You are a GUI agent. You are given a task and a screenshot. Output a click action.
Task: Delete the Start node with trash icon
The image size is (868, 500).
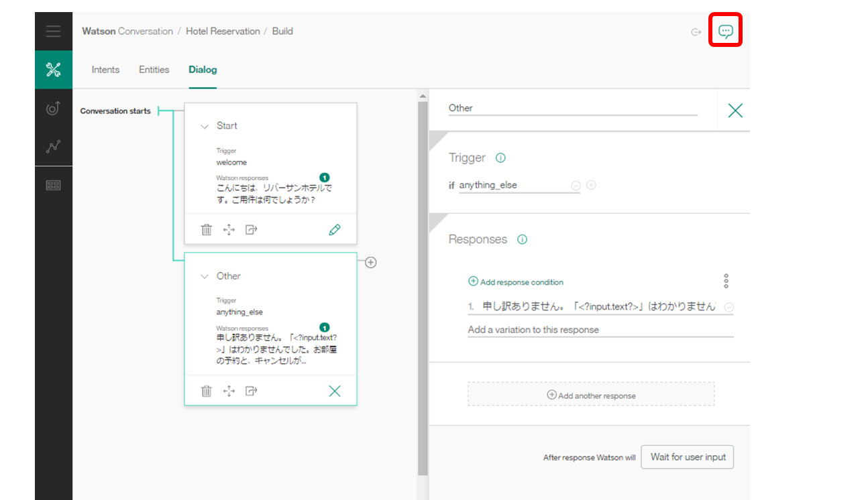pyautogui.click(x=207, y=230)
